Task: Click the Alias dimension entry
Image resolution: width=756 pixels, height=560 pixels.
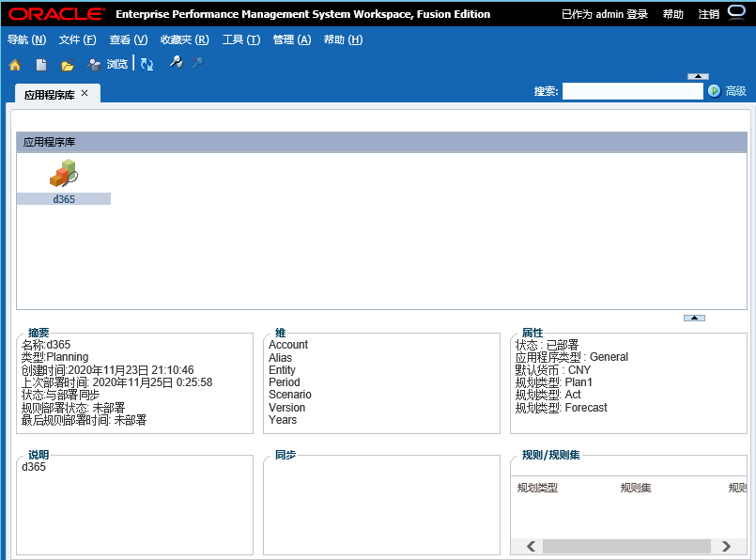Action: click(280, 357)
